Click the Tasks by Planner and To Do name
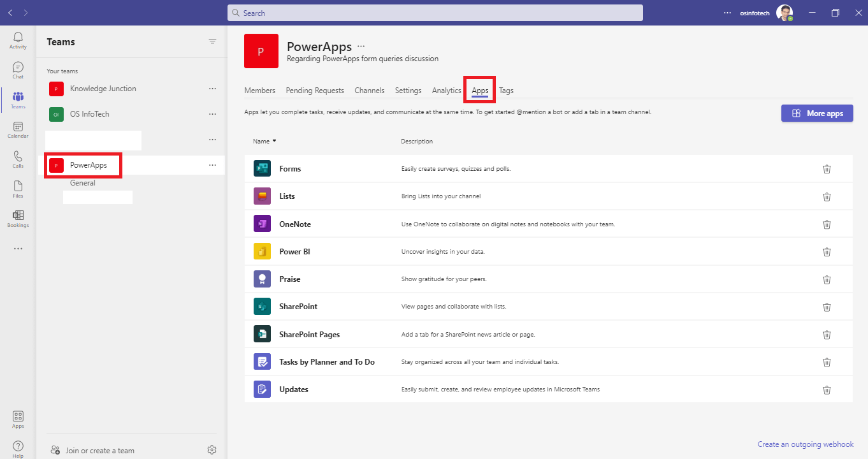The width and height of the screenshot is (868, 459). pyautogui.click(x=327, y=362)
